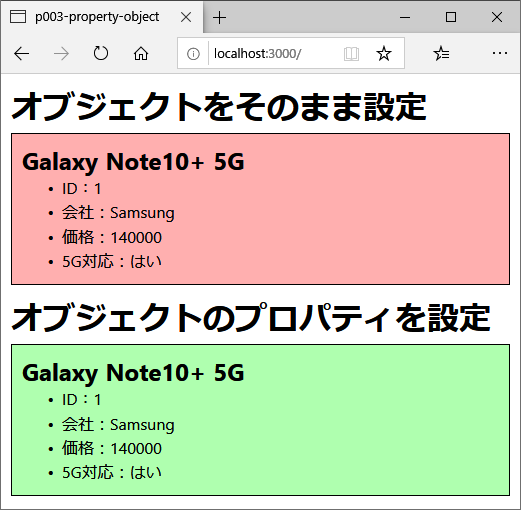Image resolution: width=521 pixels, height=510 pixels.
Task: Click 会社：Samsung in the green box
Action: (118, 424)
